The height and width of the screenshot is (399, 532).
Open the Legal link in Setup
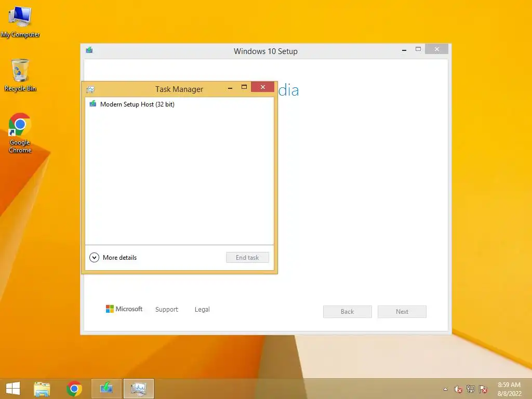[x=202, y=310]
